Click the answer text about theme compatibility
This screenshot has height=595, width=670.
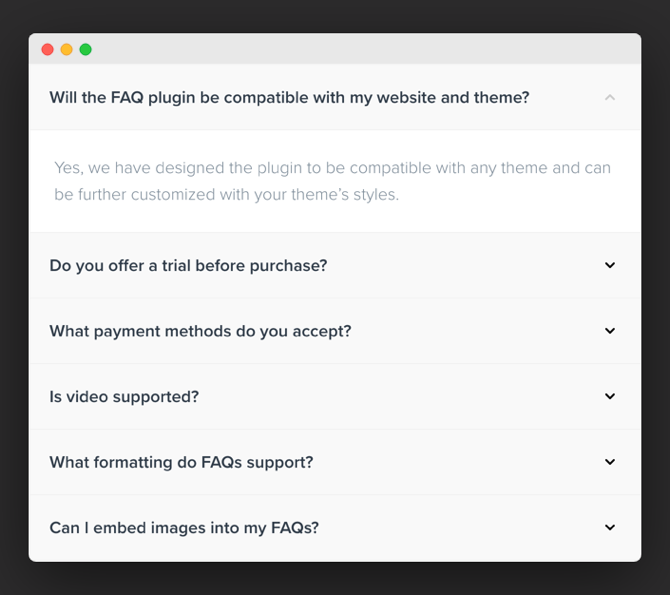[332, 181]
